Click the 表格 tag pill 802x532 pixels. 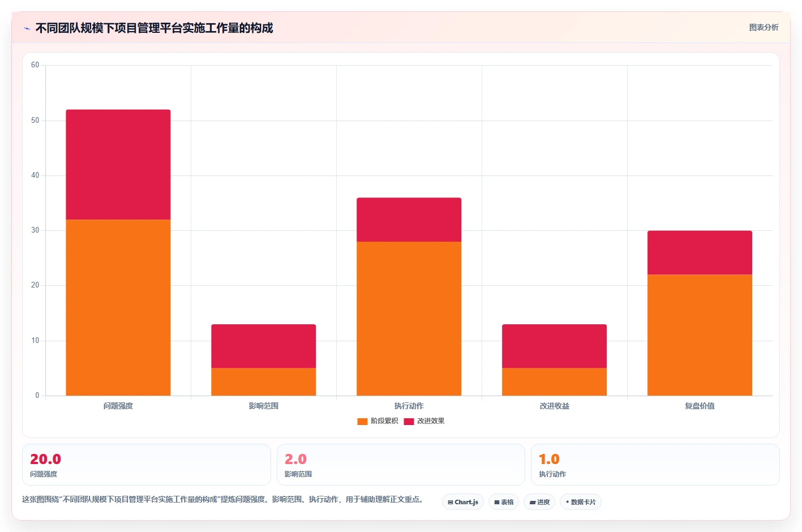504,502
